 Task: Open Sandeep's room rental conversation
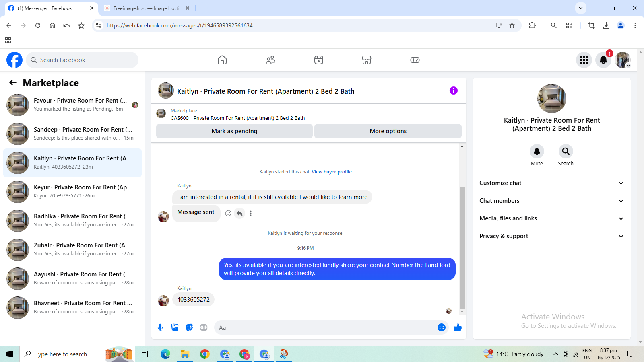72,134
